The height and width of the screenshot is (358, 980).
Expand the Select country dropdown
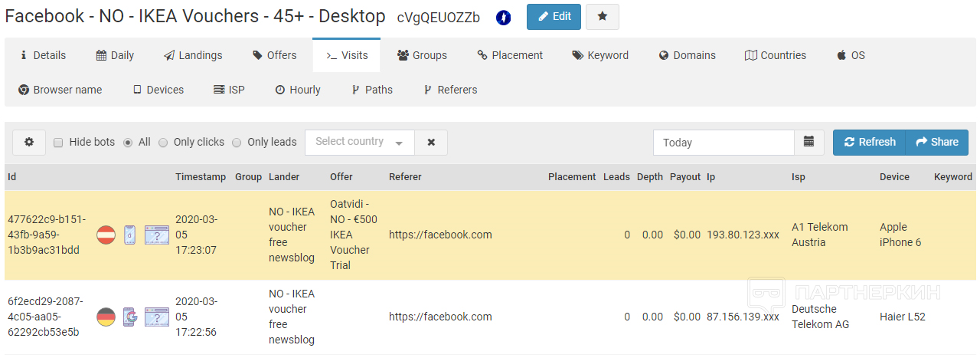coord(359,142)
